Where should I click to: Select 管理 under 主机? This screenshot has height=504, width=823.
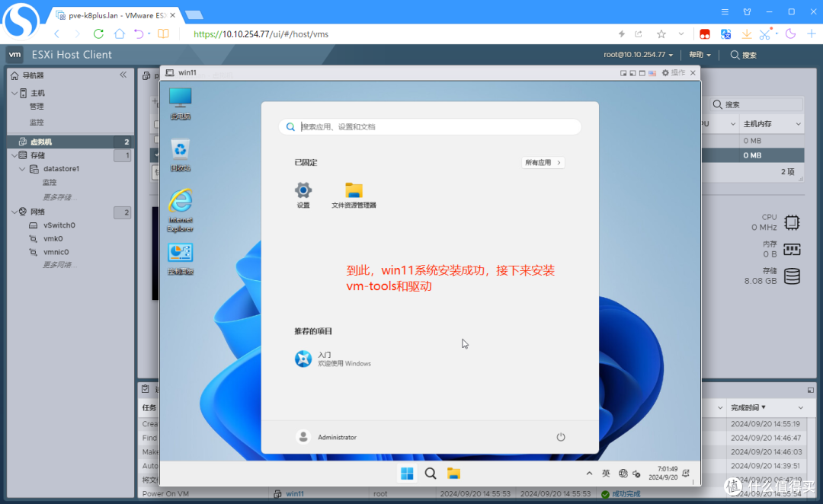[37, 107]
